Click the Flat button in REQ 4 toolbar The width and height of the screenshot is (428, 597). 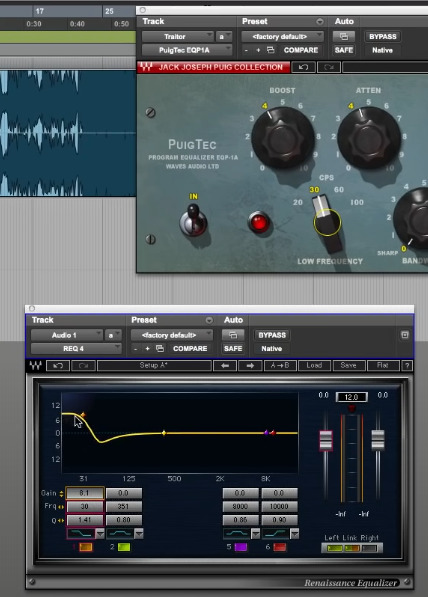[x=383, y=366]
